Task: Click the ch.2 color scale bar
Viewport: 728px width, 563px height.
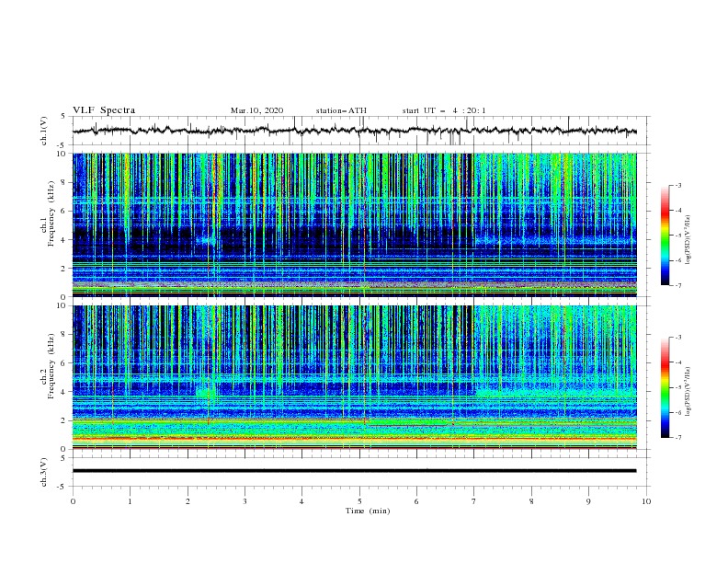Action: [x=665, y=387]
